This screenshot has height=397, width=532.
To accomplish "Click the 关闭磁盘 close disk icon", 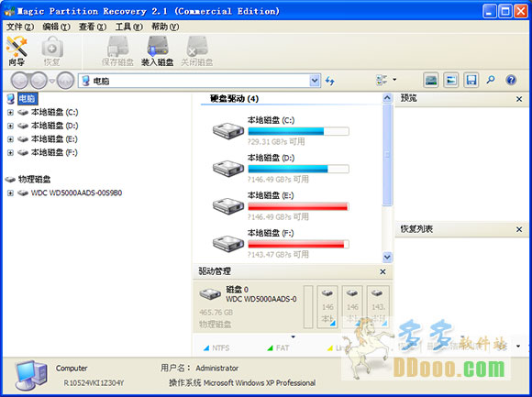I will [197, 51].
